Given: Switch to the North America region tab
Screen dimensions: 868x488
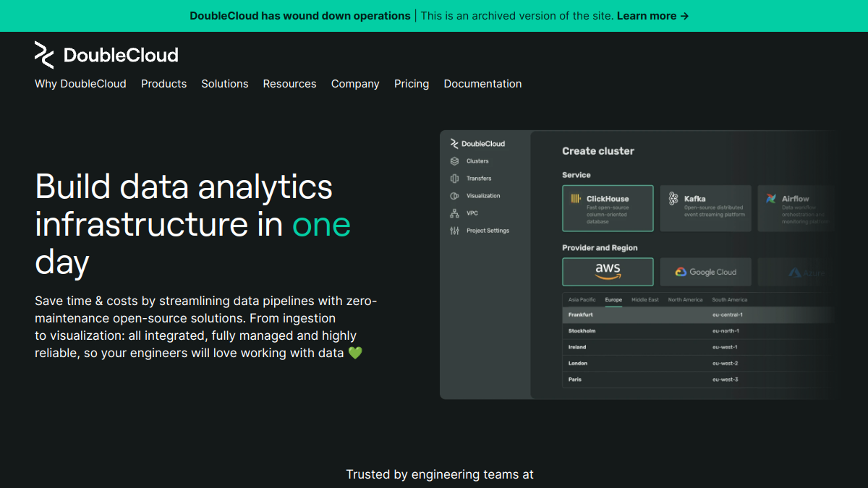Looking at the screenshot, I should 685,300.
